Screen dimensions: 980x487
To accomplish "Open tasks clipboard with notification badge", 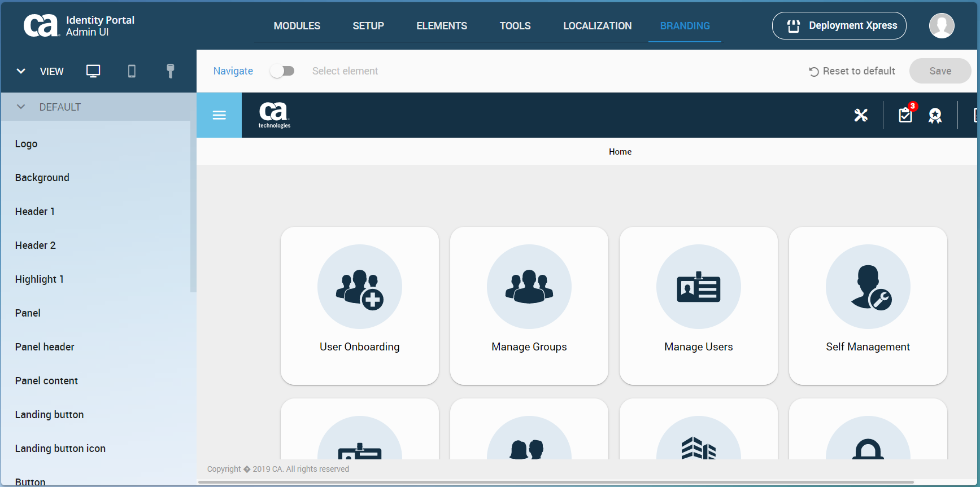I will [907, 115].
